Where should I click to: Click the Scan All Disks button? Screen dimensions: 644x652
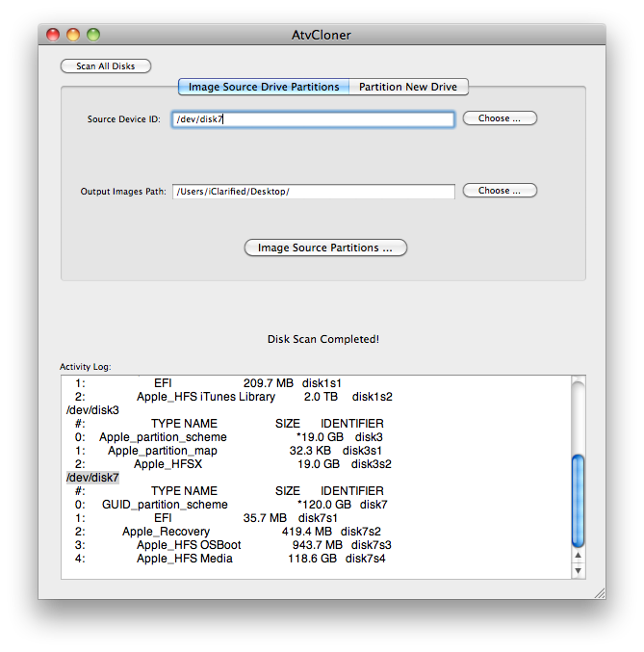pos(105,66)
